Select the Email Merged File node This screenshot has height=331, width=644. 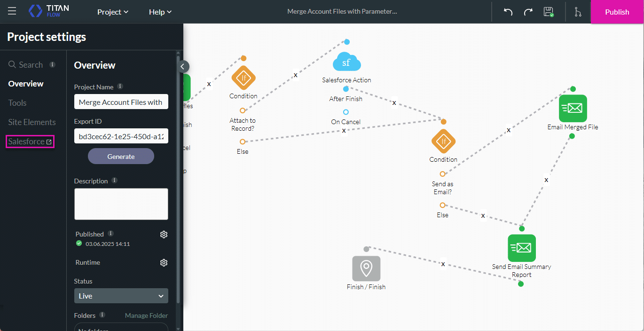(x=573, y=108)
